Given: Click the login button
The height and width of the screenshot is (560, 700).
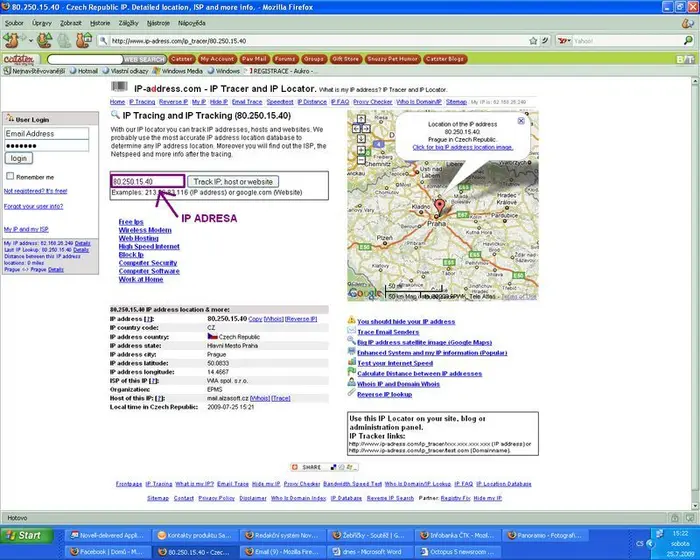Looking at the screenshot, I should (19, 158).
